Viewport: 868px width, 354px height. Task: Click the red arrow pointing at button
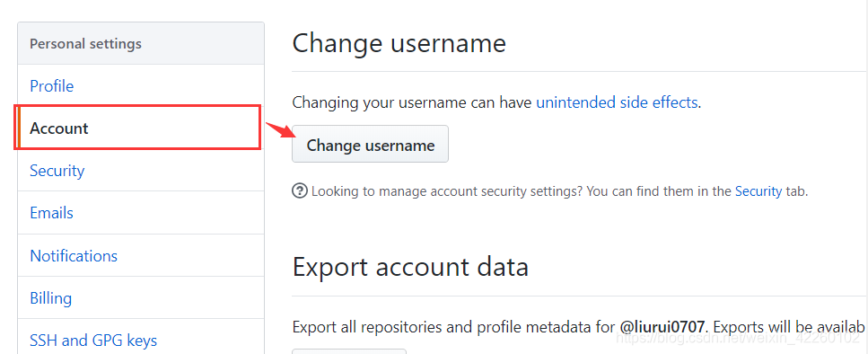pyautogui.click(x=281, y=129)
